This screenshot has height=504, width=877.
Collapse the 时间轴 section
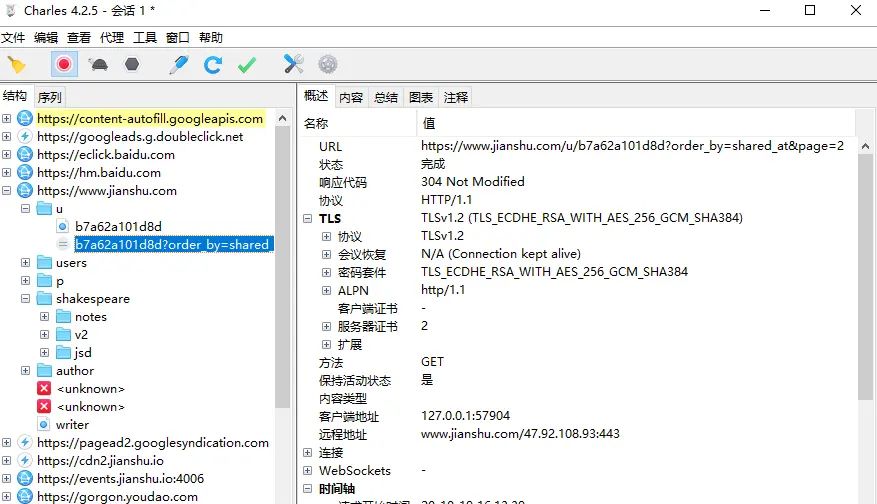[x=308, y=488]
